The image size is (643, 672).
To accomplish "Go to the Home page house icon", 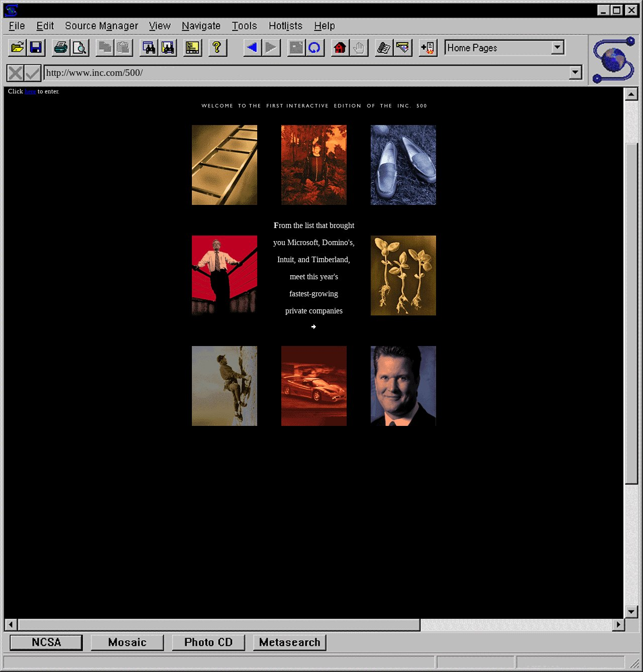I will 340,48.
